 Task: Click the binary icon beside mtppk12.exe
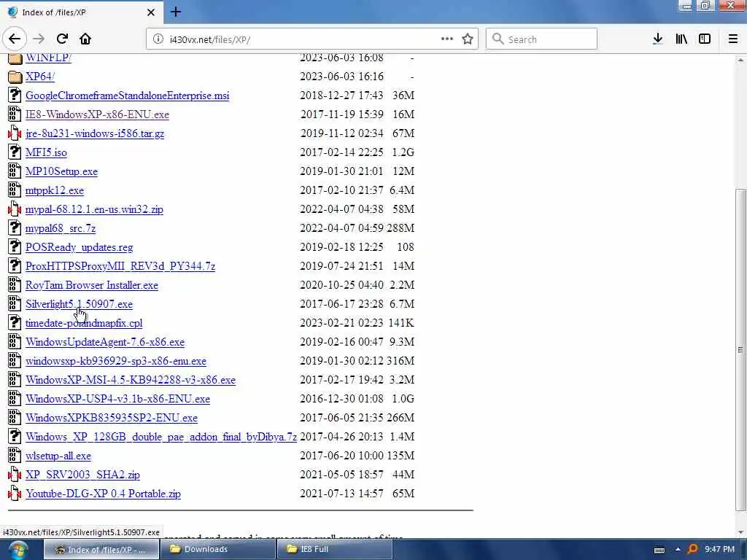pyautogui.click(x=15, y=190)
